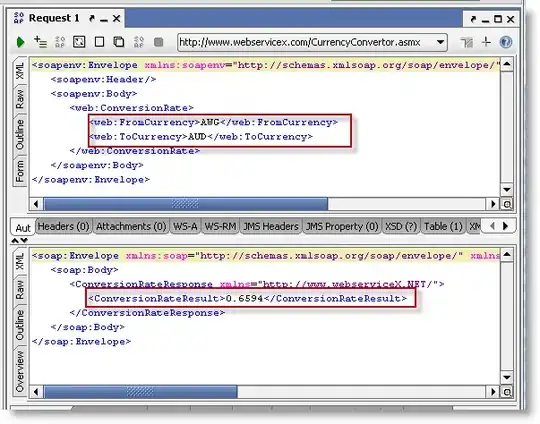Screen dimensions: 540x424
Task: Click the response vertical scrollbar's down arrow
Action: pyautogui.click(x=507, y=378)
